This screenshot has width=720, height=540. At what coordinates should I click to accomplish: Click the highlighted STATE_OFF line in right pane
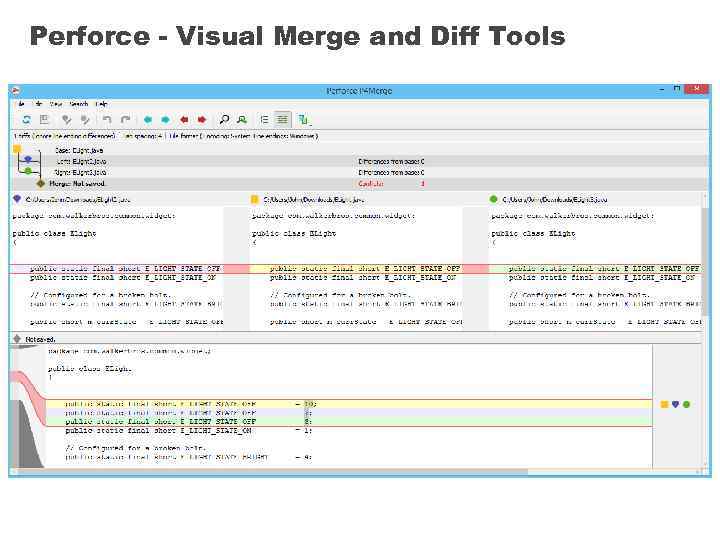595,269
